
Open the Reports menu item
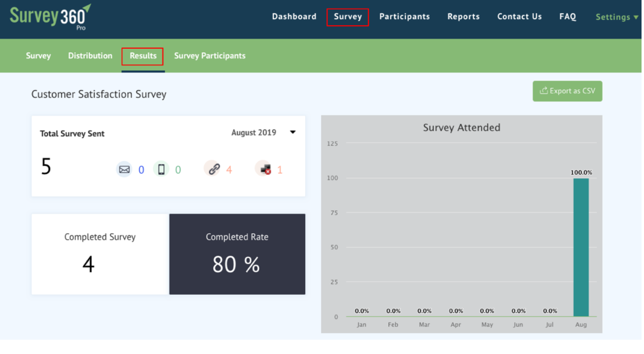point(463,17)
